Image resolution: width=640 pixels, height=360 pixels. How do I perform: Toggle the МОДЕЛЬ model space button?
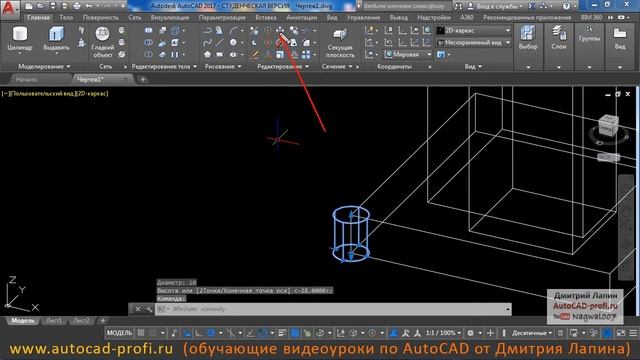pos(119,333)
